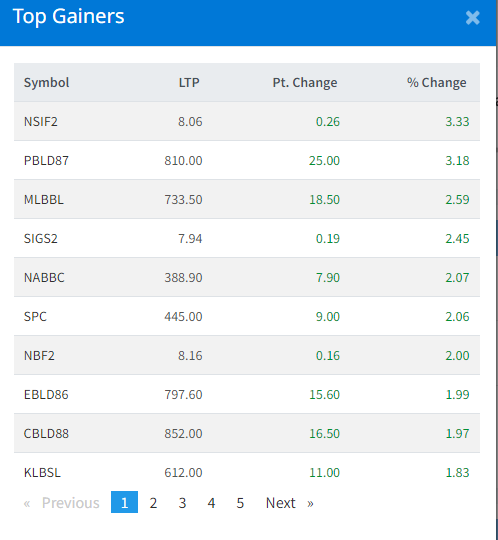Screen dimensions: 498x540
Task: Open the PBLD87 symbol row
Action: pyautogui.click(x=247, y=160)
